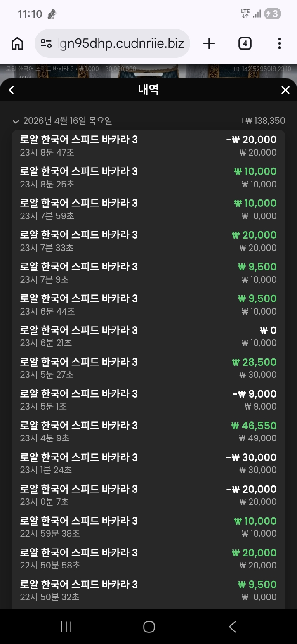Tap the +₩138,350 daily total
Image resolution: width=297 pixels, height=644 pixels.
263,121
